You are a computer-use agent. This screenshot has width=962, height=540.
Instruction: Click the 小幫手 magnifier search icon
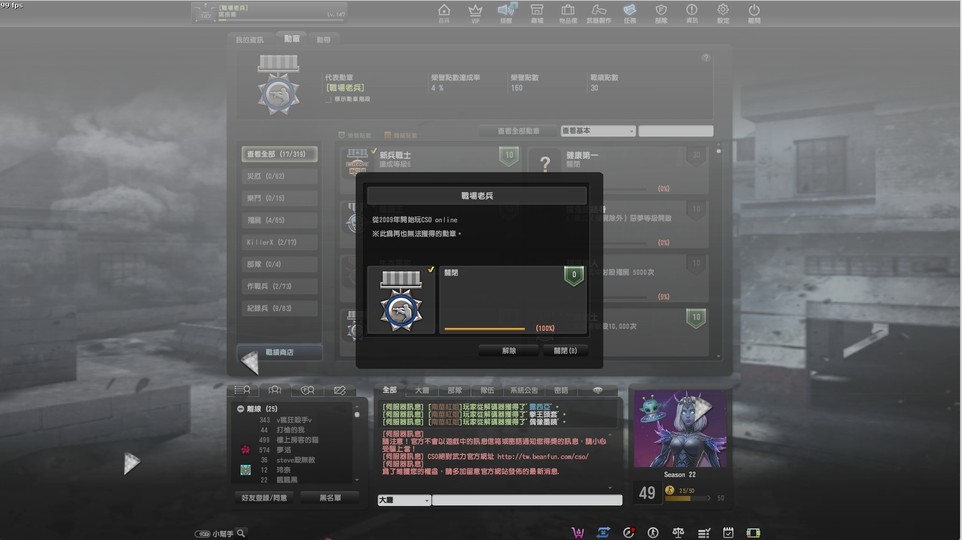point(241,533)
